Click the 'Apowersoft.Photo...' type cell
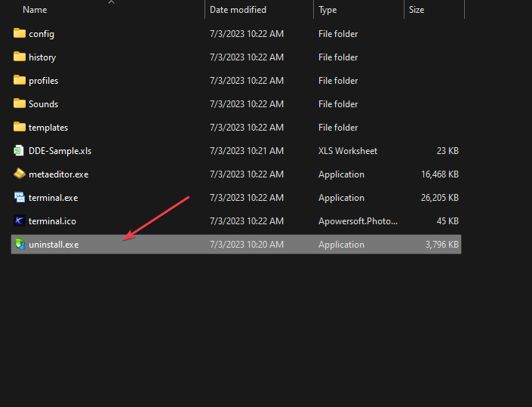 358,221
